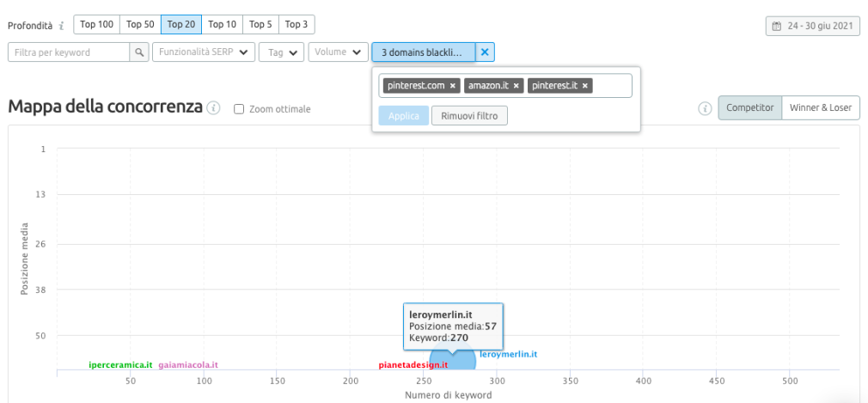Click the Rimuovi filtro button
This screenshot has height=403, width=868.
469,116
